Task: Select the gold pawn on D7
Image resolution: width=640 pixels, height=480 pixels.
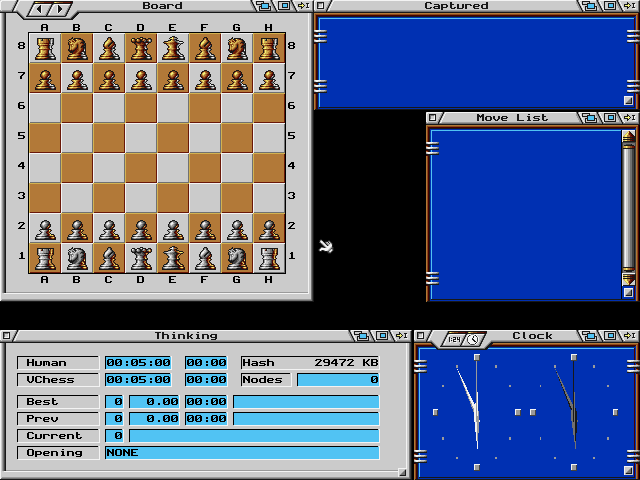Action: [x=140, y=78]
